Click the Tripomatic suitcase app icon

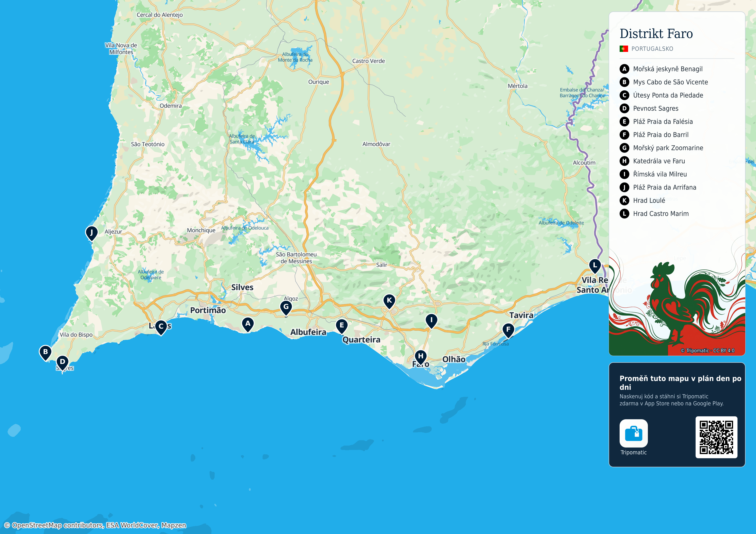(633, 433)
